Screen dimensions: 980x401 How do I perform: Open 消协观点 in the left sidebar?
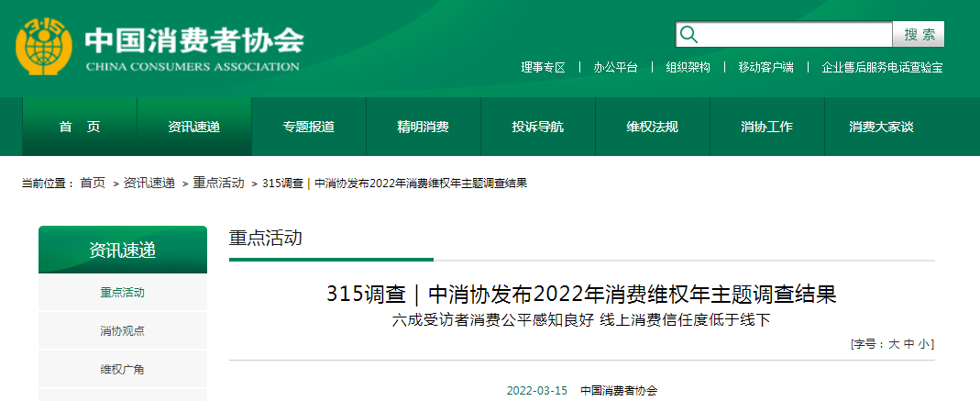[x=123, y=331]
